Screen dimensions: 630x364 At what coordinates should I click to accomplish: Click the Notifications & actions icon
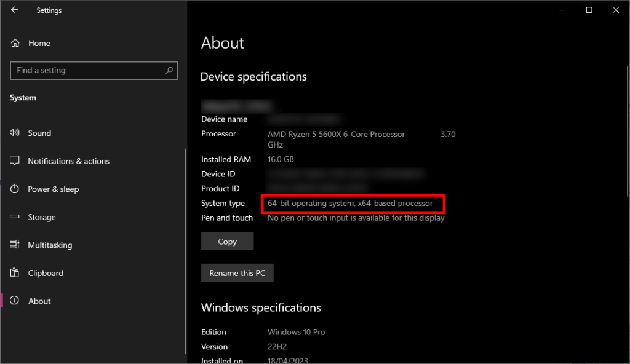click(x=15, y=161)
